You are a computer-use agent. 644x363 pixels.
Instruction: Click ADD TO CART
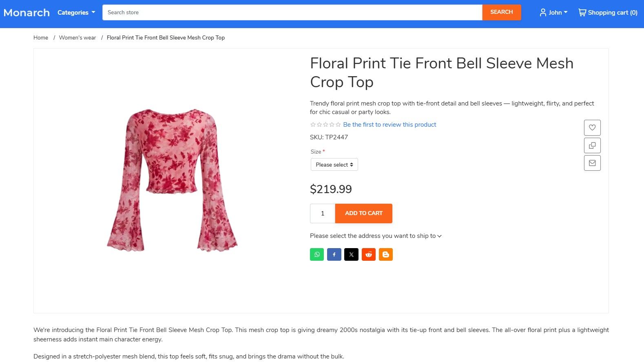tap(363, 213)
